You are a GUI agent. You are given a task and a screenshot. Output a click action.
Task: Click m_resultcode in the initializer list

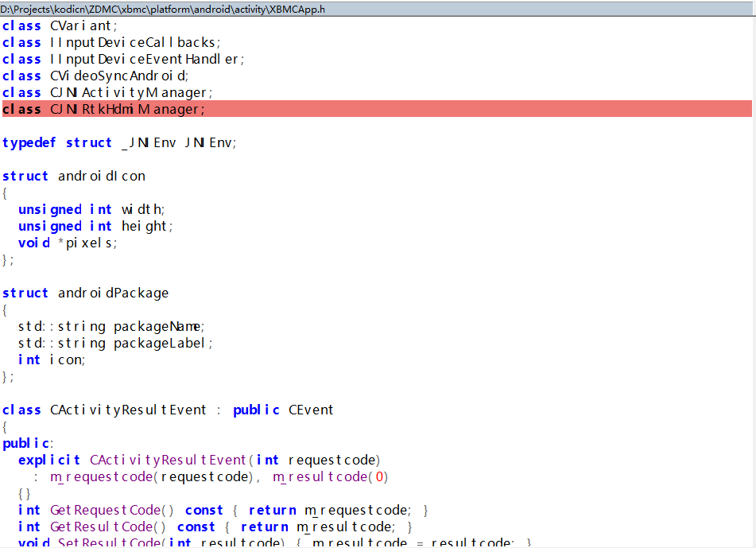(x=320, y=477)
